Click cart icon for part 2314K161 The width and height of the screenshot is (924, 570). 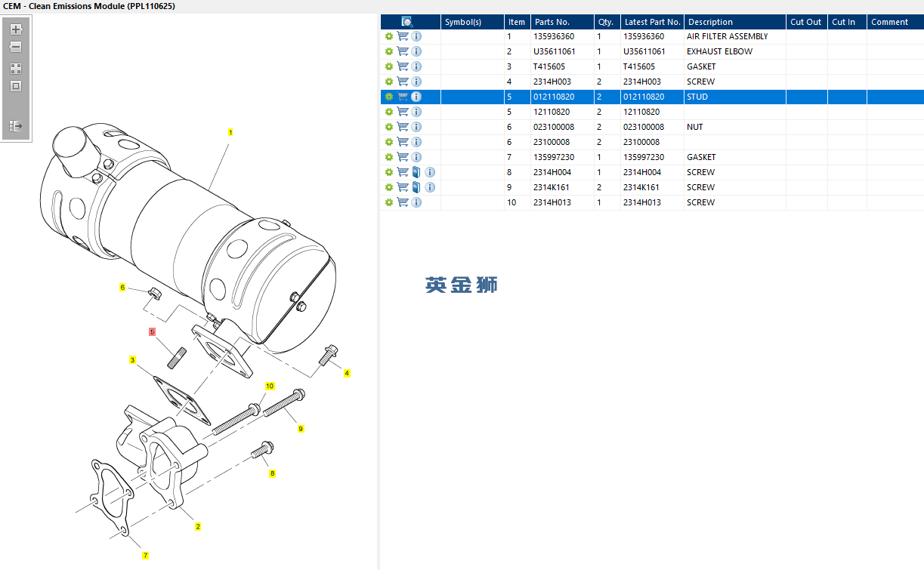coord(403,187)
